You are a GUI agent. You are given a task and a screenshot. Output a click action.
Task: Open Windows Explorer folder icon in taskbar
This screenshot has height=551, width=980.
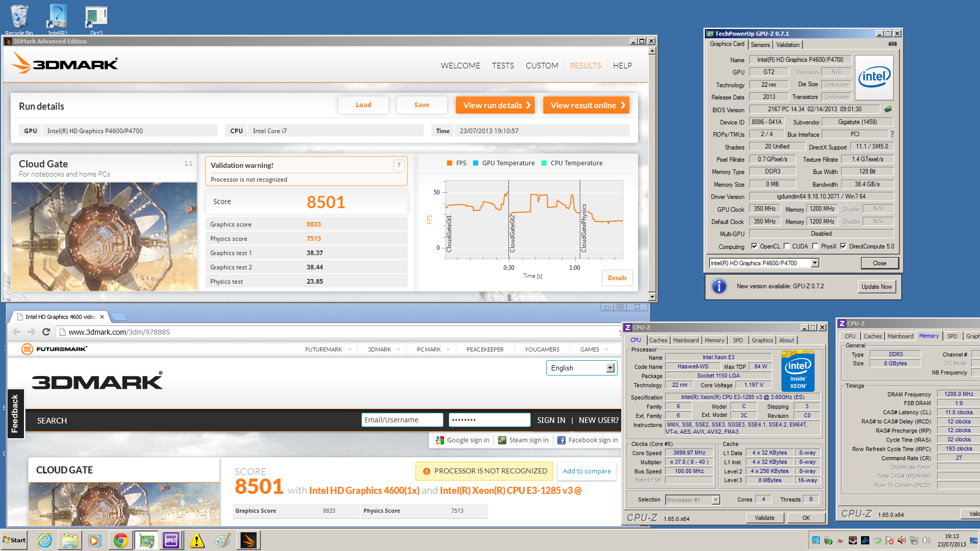coord(70,540)
